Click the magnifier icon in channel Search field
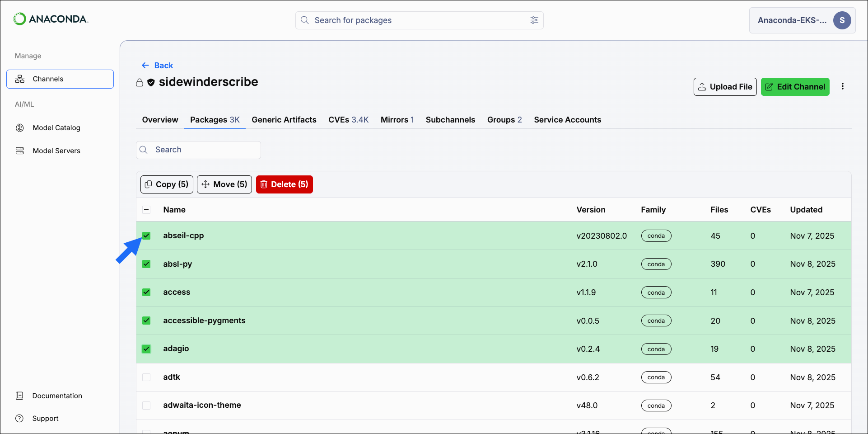The height and width of the screenshot is (434, 868). point(144,150)
